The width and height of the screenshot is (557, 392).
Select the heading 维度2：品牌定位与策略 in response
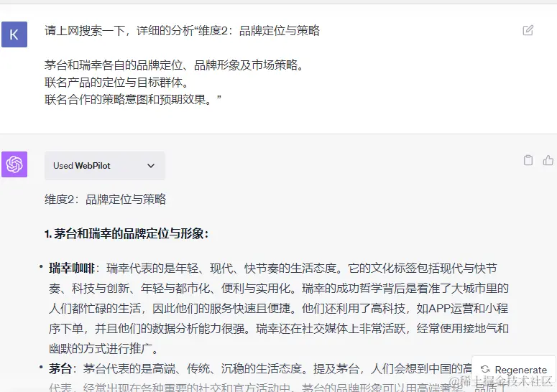tap(105, 200)
